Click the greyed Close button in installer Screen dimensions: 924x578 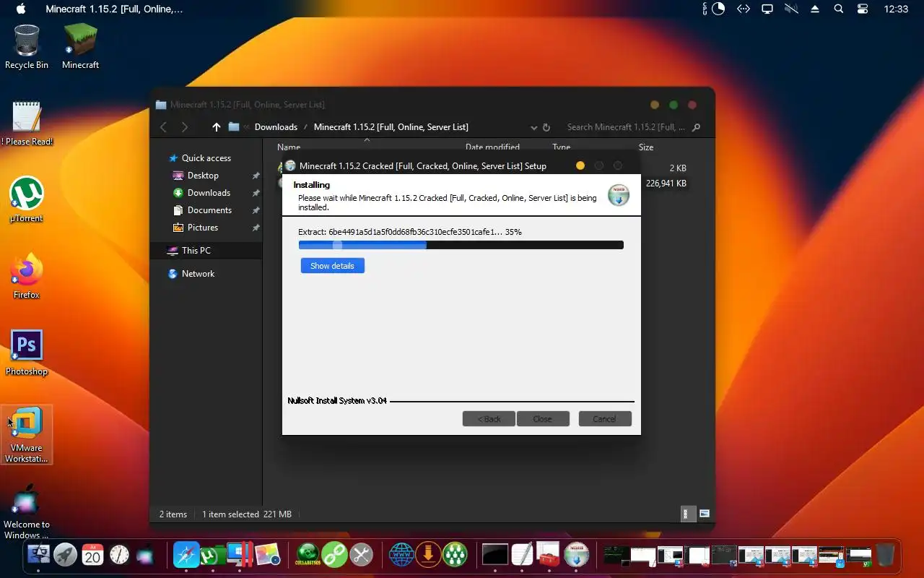coord(543,419)
